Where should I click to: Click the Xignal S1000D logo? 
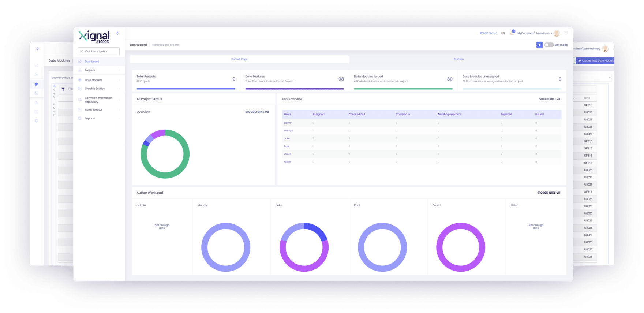(x=94, y=37)
